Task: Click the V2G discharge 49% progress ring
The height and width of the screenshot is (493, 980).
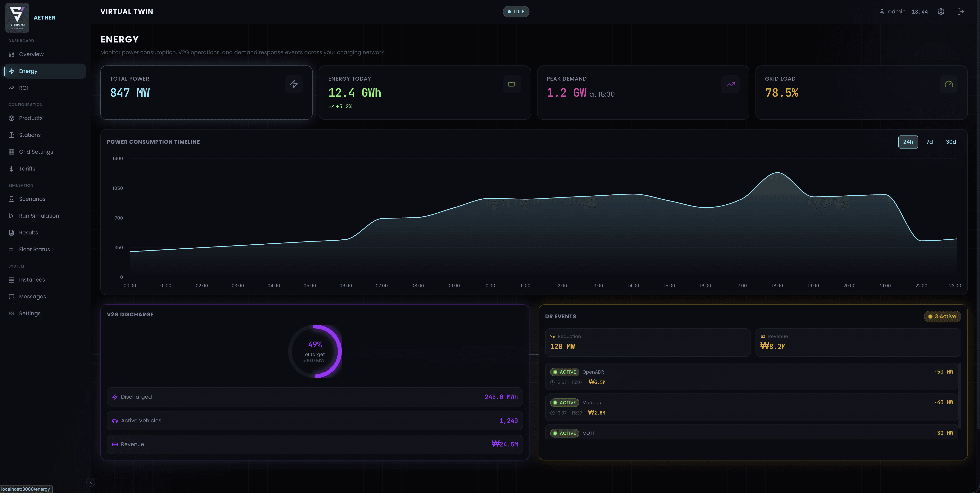Action: pos(315,351)
